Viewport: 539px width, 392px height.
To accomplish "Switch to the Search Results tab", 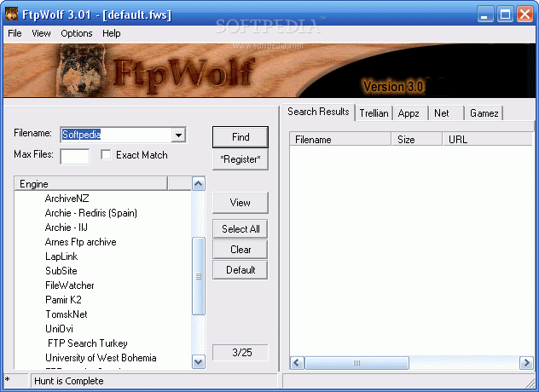I will [x=318, y=112].
